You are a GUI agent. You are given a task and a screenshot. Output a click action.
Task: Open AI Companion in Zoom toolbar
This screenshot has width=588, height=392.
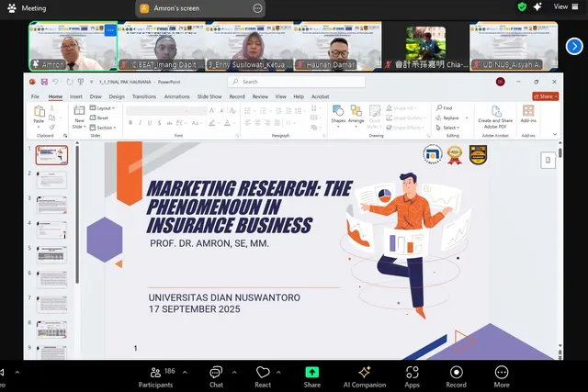coord(365,377)
